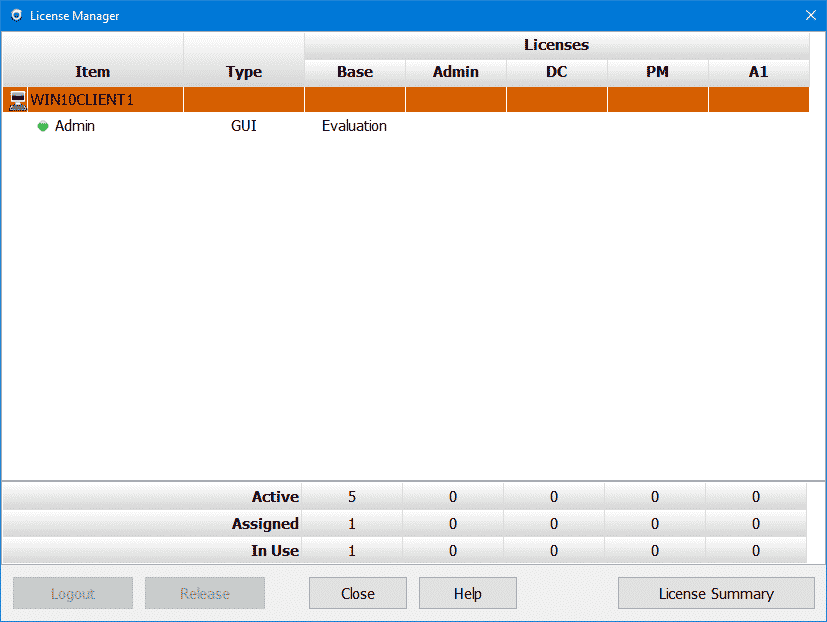The image size is (827, 622).
Task: Click the Item column header
Action: pyautogui.click(x=92, y=72)
